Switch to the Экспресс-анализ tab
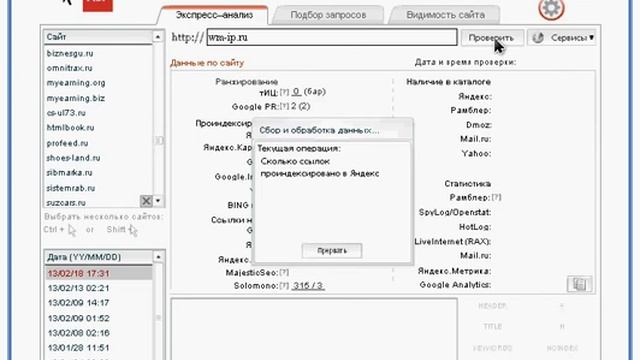 [x=214, y=15]
